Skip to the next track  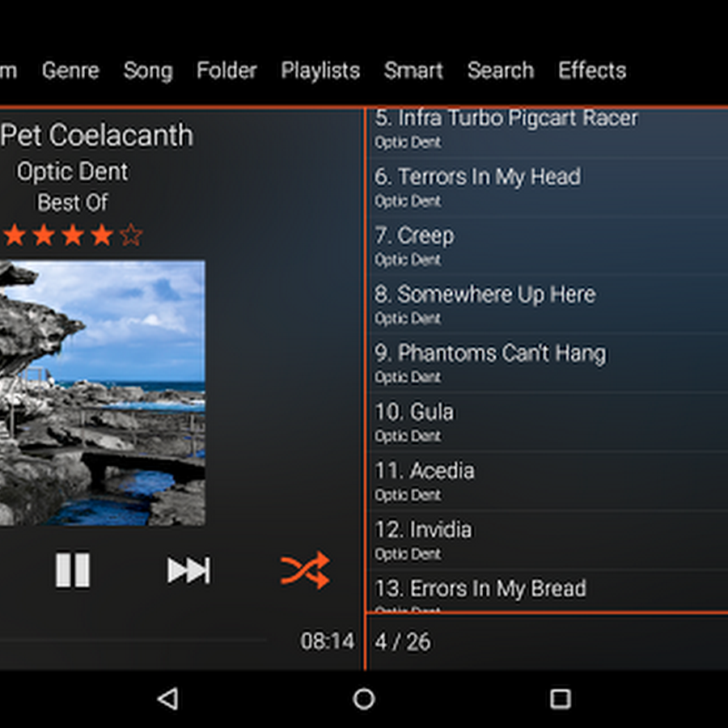click(188, 569)
